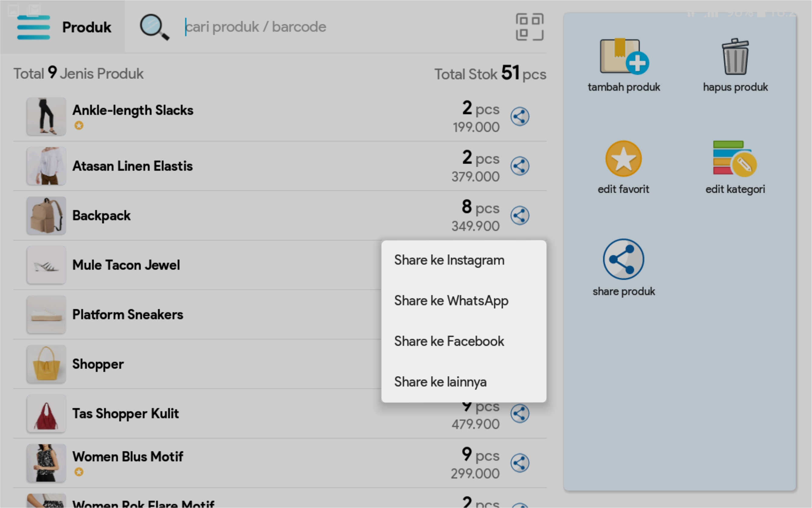812x508 pixels.
Task: Select Share ke Instagram
Action: pos(449,260)
